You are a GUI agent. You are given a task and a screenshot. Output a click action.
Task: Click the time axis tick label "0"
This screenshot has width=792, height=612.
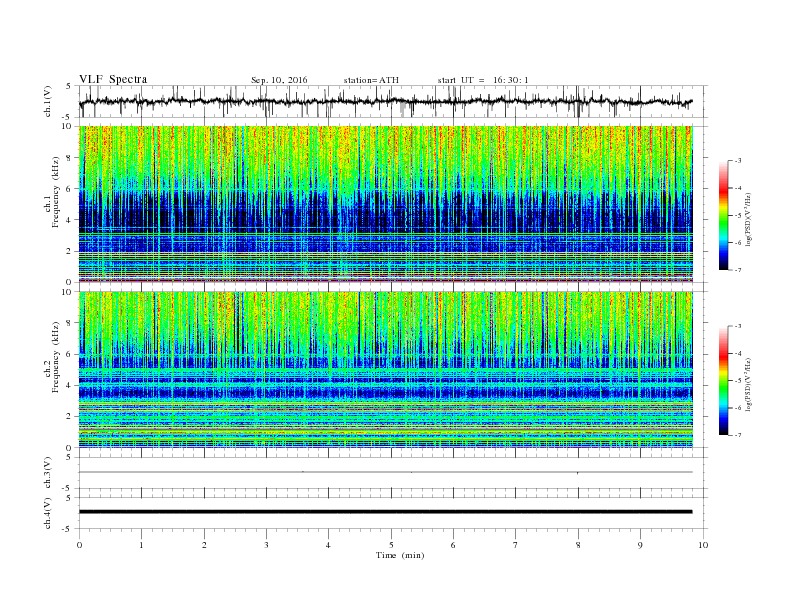(79, 545)
